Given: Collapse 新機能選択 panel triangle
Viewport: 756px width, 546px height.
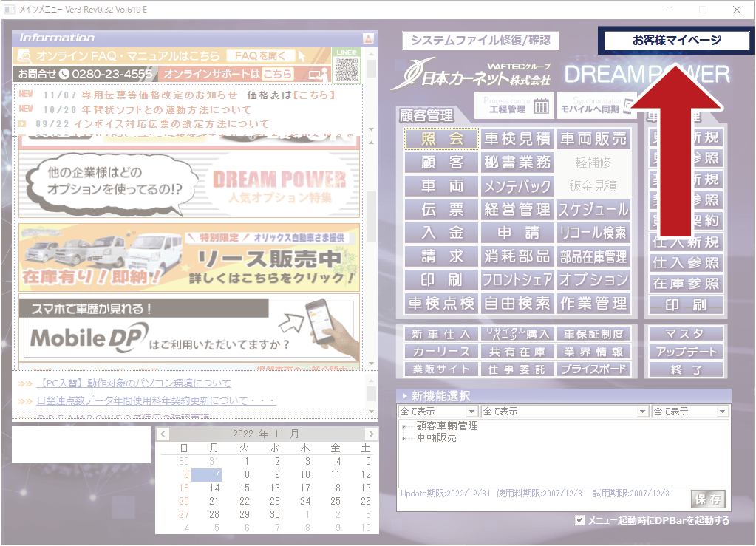Looking at the screenshot, I should [x=404, y=396].
